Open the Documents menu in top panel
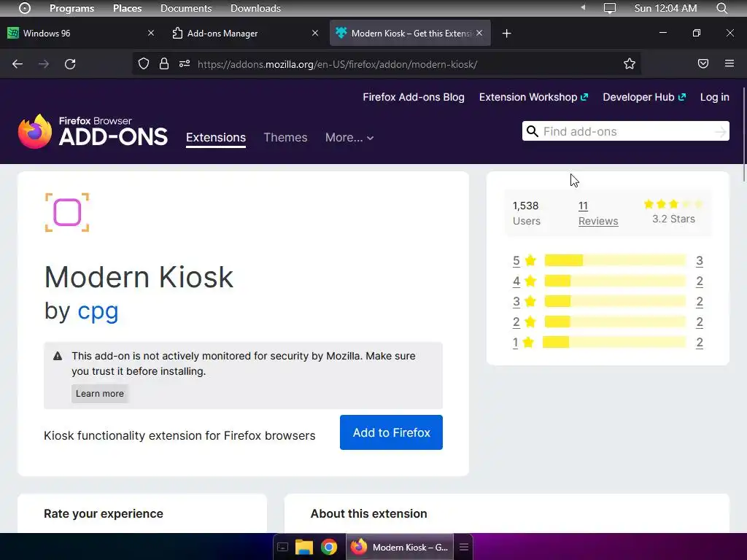747x560 pixels. (x=186, y=8)
